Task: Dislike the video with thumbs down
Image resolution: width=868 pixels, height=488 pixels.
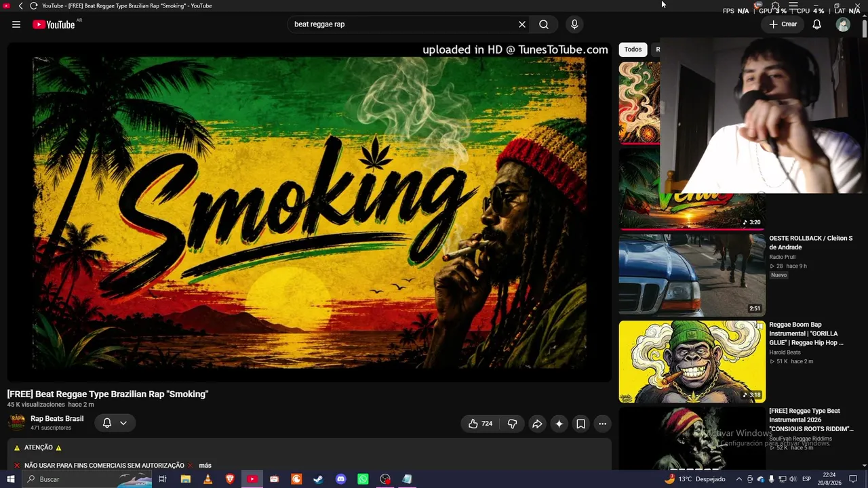Action: click(513, 424)
